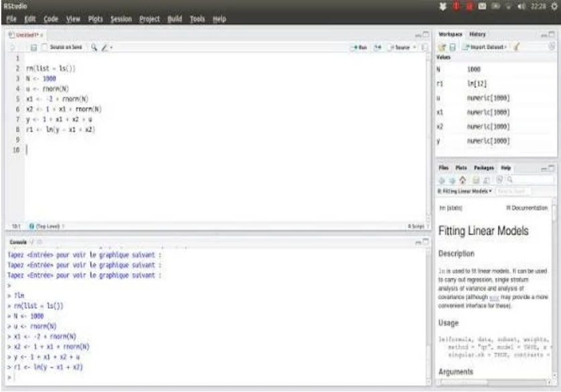The width and height of the screenshot is (561, 392).
Task: Select the Untitled1 editor tab
Action: (x=25, y=35)
